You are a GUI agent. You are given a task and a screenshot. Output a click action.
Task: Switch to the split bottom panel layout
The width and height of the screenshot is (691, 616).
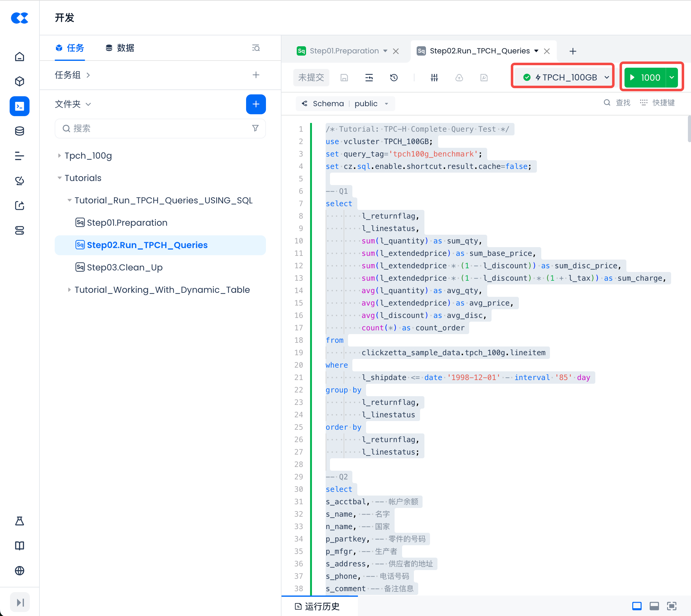(654, 606)
